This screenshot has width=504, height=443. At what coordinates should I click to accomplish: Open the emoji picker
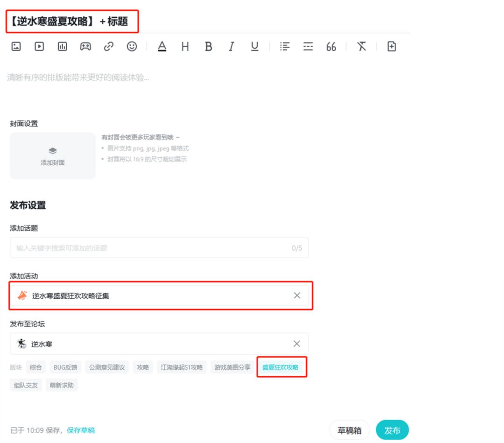pyautogui.click(x=132, y=46)
